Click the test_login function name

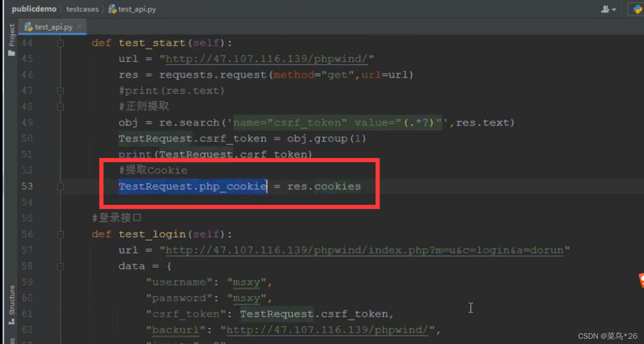coord(152,234)
